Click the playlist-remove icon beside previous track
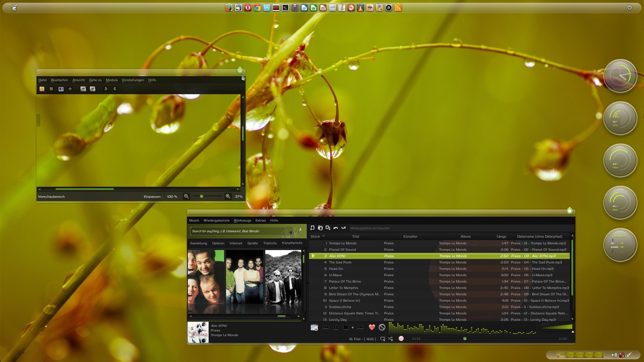644x362 pixels. (x=314, y=327)
